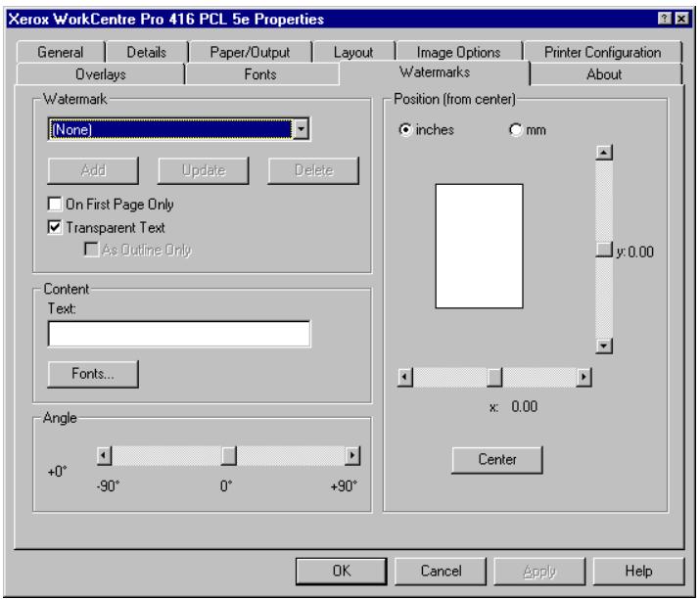Image resolution: width=700 pixels, height=599 pixels.
Task: Switch to the Overlays tab
Action: (x=101, y=73)
